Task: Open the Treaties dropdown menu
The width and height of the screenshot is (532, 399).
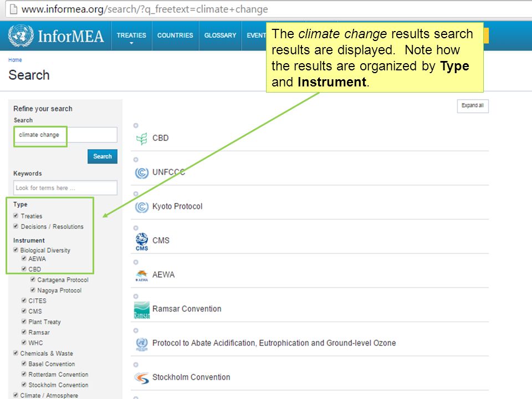Action: (x=131, y=36)
